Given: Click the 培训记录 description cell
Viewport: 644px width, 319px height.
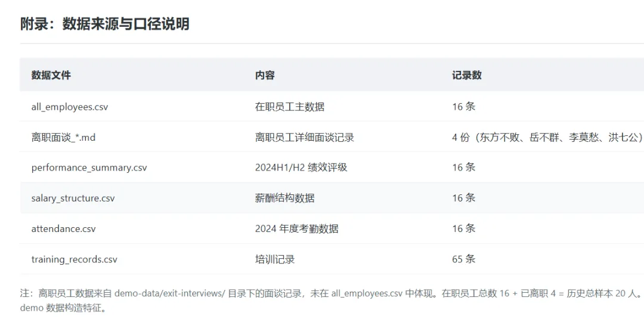Looking at the screenshot, I should tap(275, 259).
